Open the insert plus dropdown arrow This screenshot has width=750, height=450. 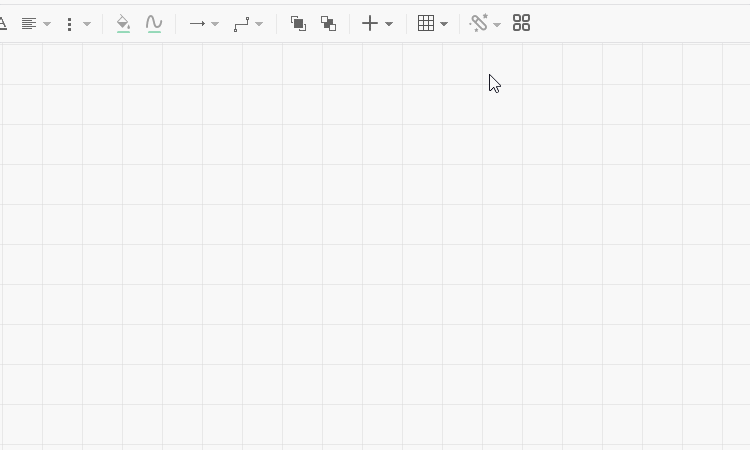[389, 24]
